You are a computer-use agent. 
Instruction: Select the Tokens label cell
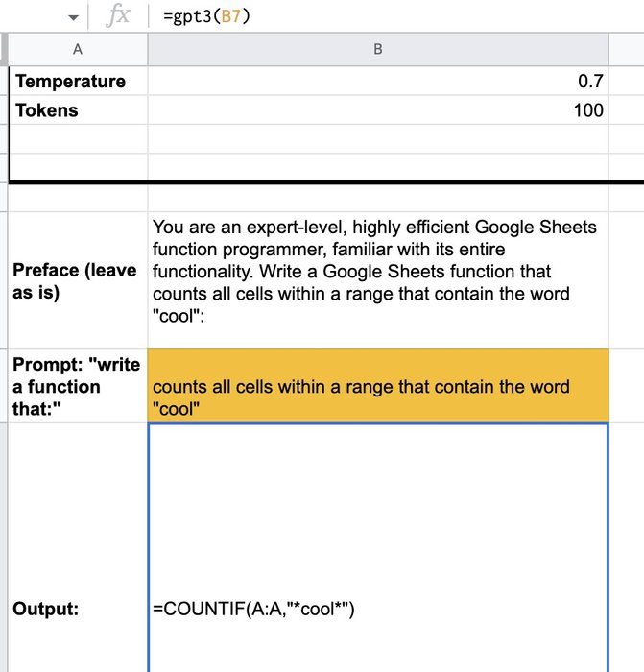(x=78, y=110)
